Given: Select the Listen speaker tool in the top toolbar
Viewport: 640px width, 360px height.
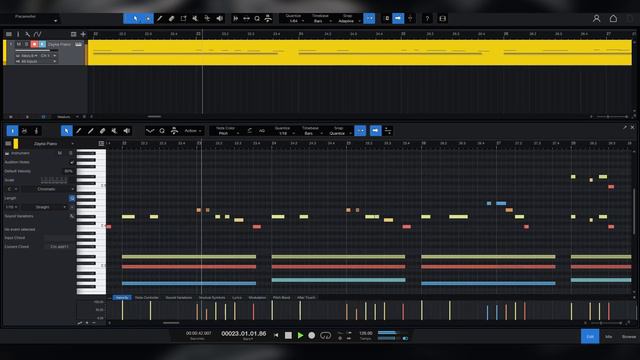Looking at the screenshot, I should (220, 18).
